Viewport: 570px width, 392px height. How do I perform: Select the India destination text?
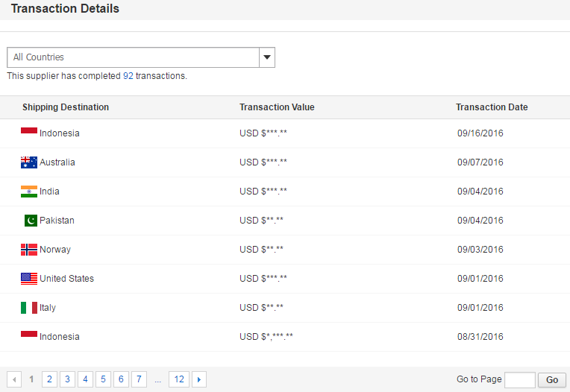pos(49,192)
